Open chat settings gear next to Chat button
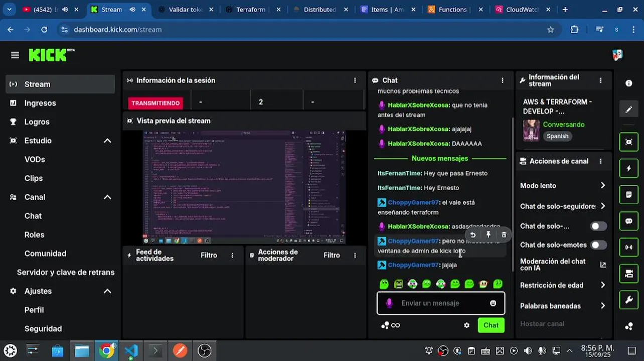This screenshot has width=644, height=361. click(x=466, y=325)
